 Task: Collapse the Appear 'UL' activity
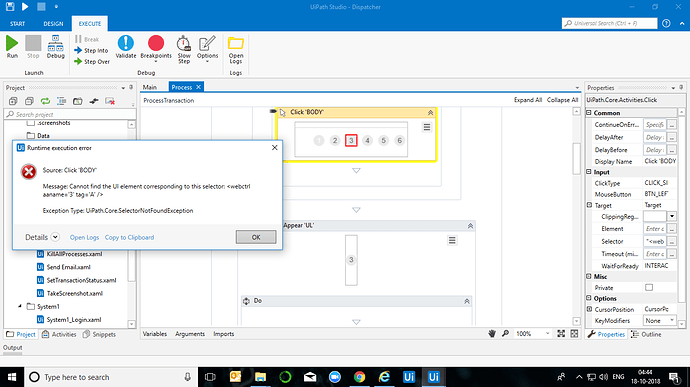(470, 226)
